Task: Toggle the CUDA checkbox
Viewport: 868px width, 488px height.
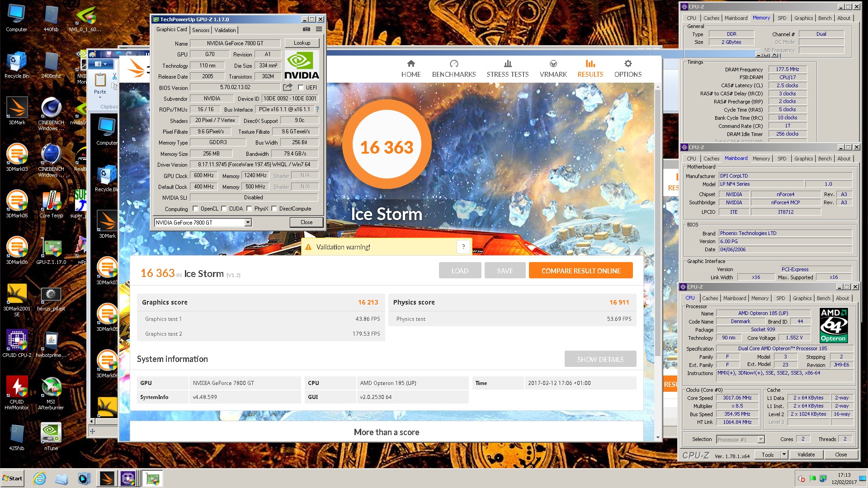Action: [224, 208]
